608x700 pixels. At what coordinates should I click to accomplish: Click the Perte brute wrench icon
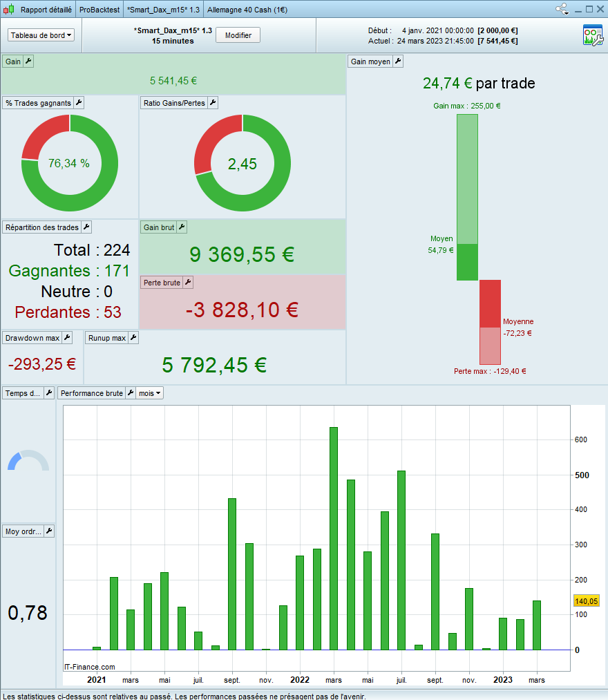pyautogui.click(x=188, y=283)
